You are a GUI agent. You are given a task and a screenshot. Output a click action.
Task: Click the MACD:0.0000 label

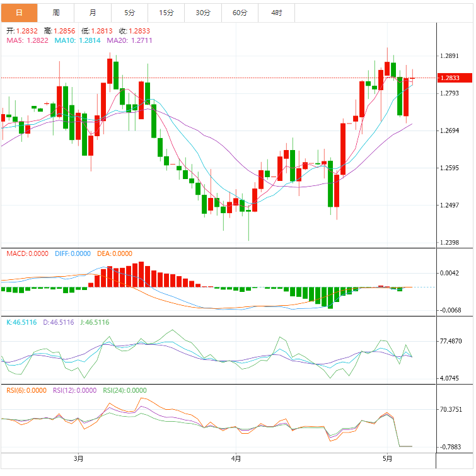[27, 253]
